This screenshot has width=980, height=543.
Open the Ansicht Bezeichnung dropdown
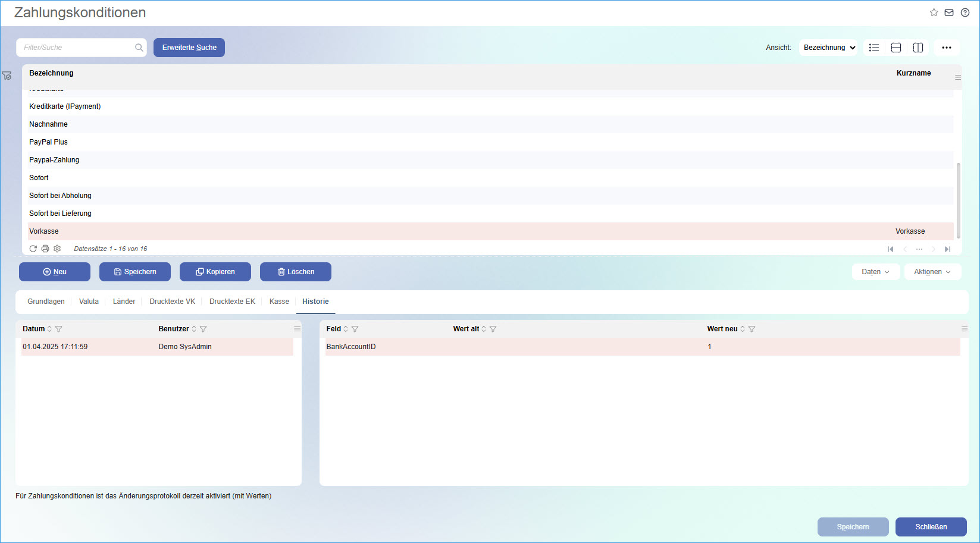pyautogui.click(x=828, y=48)
